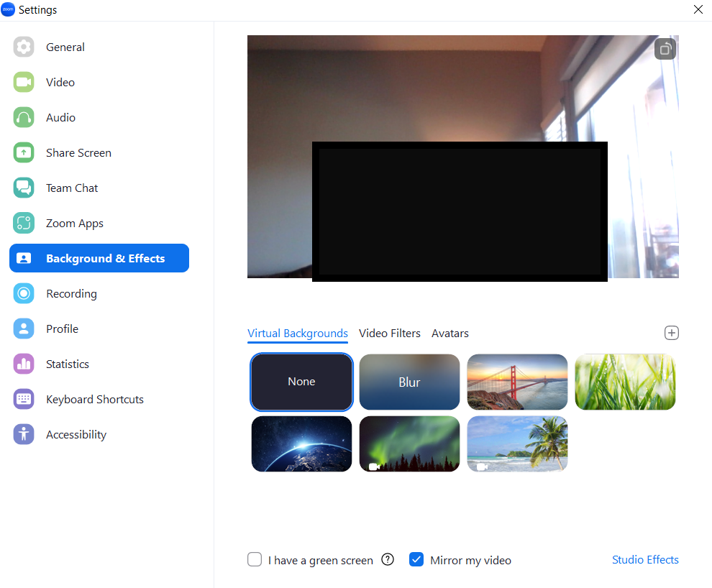712x588 pixels.
Task: Choose the green grass background
Action: click(625, 382)
